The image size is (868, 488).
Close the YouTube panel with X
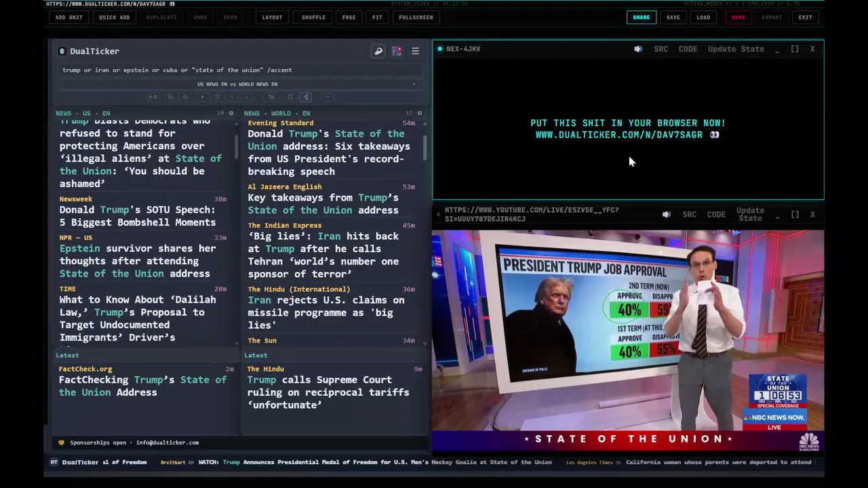point(812,214)
